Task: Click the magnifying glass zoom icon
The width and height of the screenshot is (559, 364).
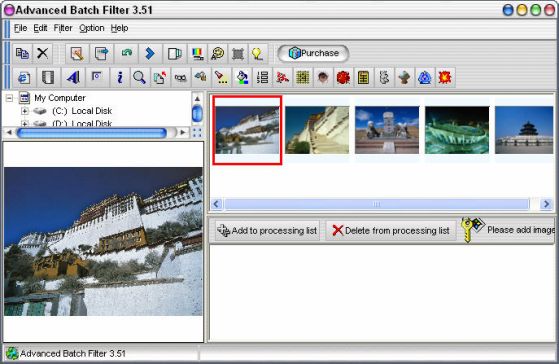Action: coord(139,77)
